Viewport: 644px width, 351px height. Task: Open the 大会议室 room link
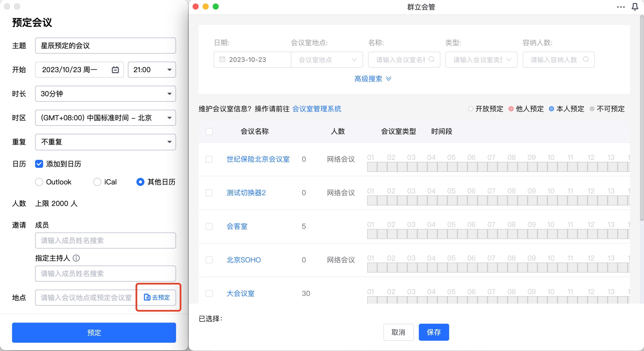pyautogui.click(x=240, y=293)
